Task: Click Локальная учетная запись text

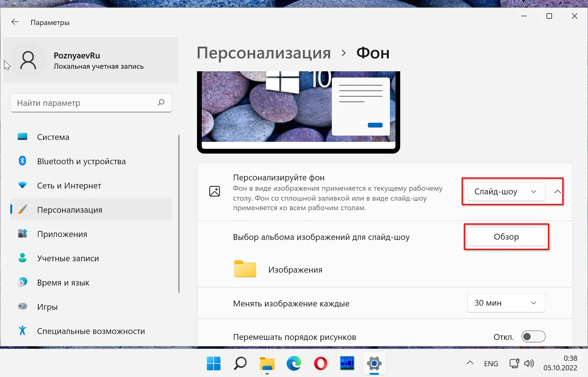Action: [98, 67]
